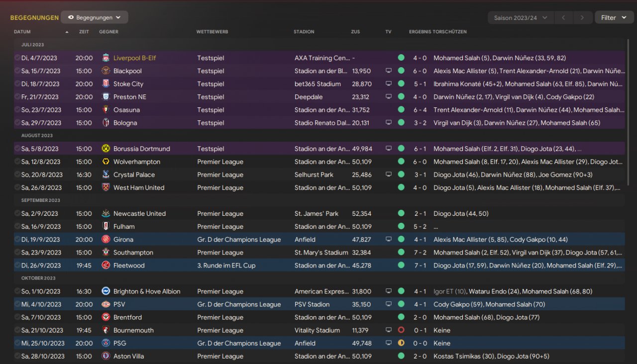Open the Begegnungen view dropdown

95,17
